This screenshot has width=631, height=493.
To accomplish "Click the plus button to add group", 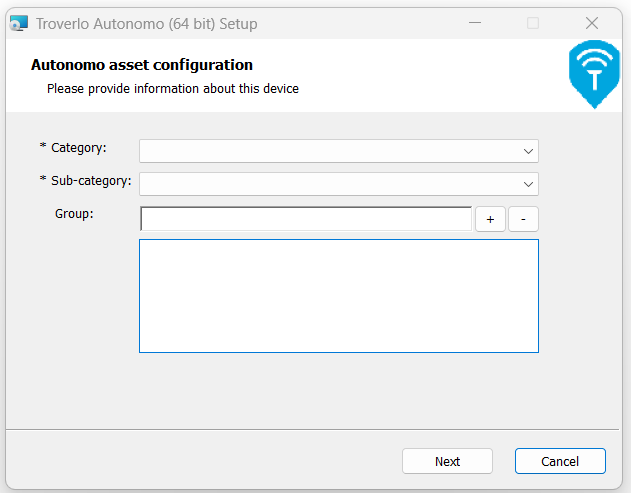I will (490, 219).
